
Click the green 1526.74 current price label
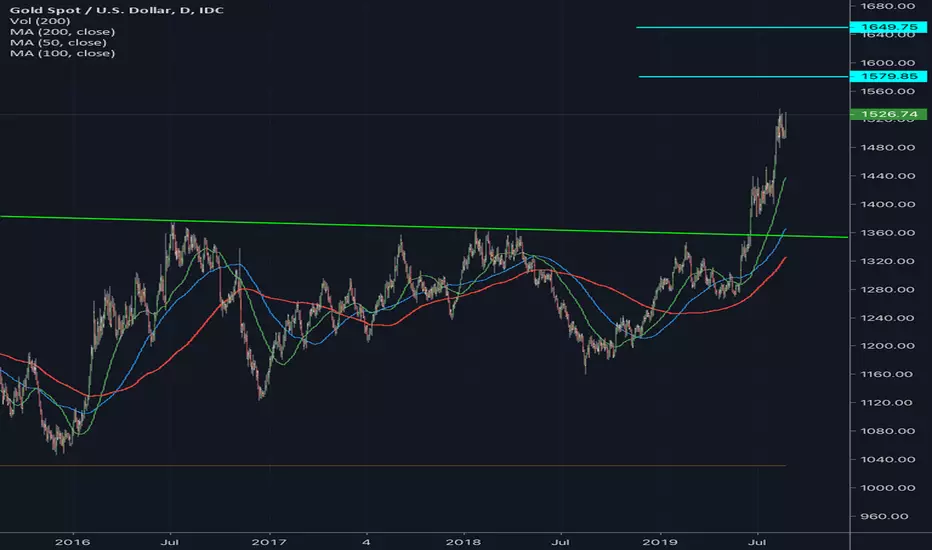[889, 114]
